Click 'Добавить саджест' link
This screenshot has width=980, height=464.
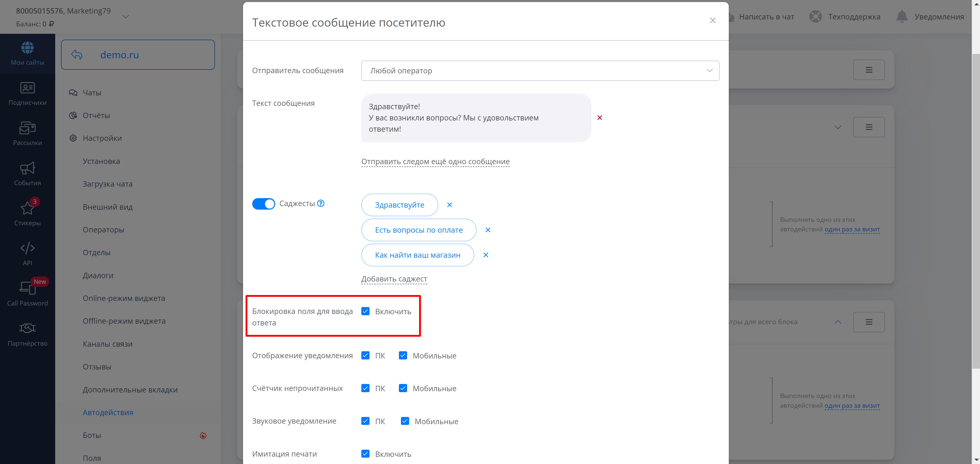coord(394,279)
